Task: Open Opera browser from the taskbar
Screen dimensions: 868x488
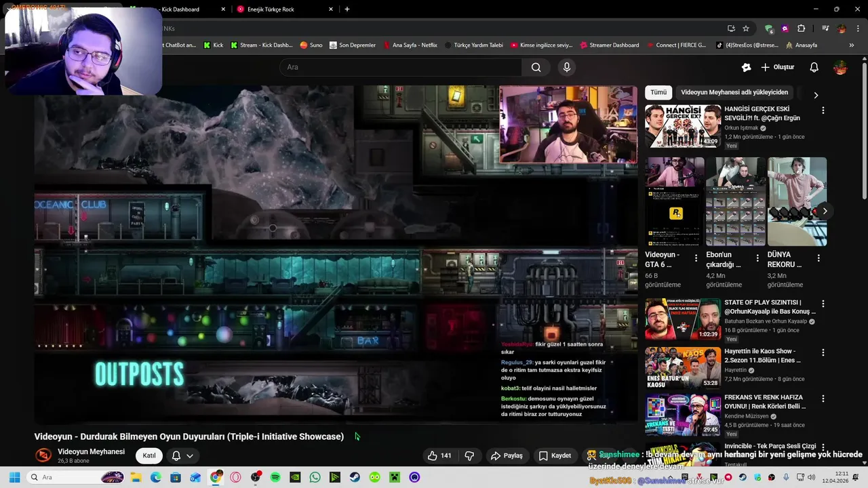Action: 235,477
